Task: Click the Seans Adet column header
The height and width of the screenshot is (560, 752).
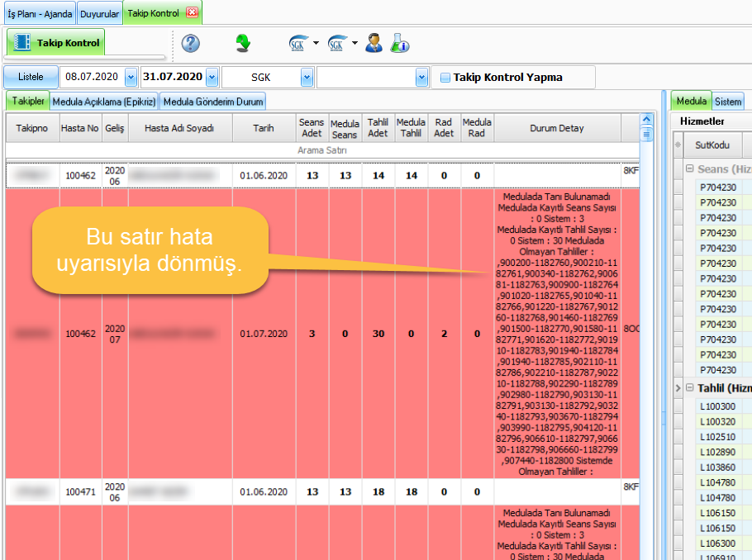Action: [312, 128]
